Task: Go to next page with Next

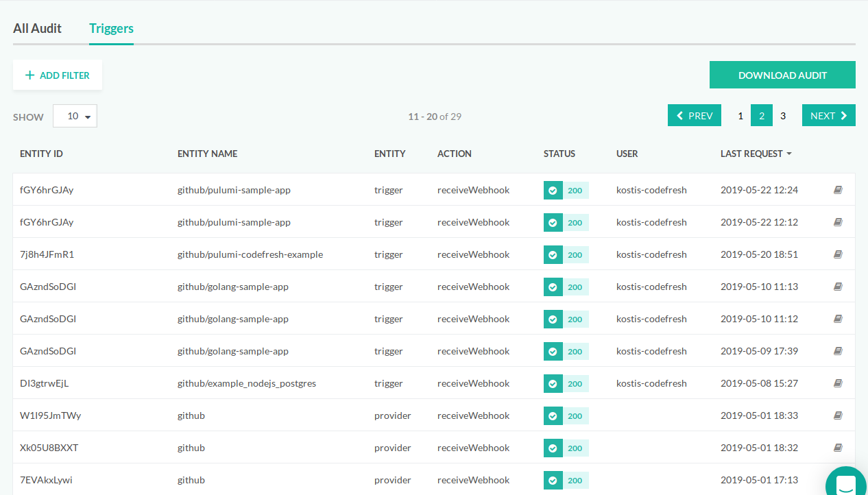Action: tap(828, 116)
